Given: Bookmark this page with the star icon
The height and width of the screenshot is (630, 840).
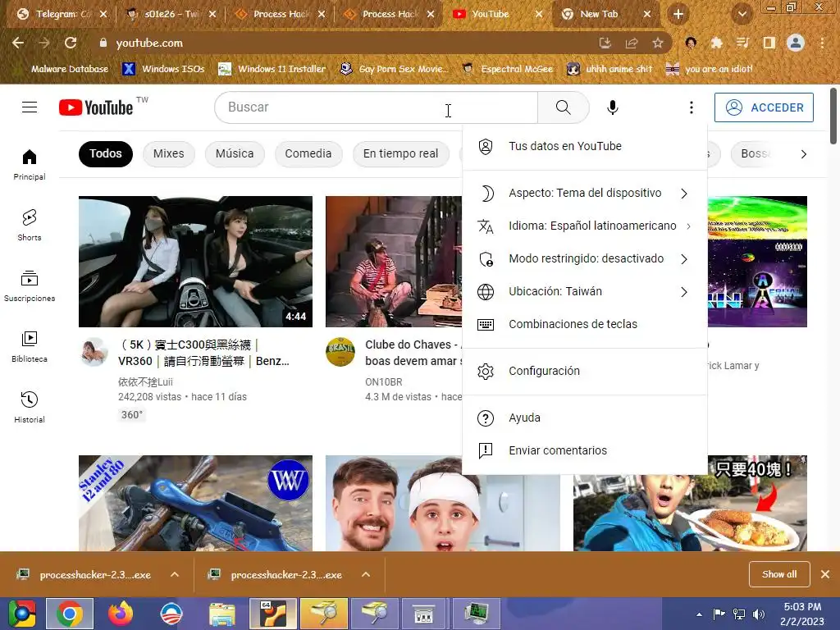Looking at the screenshot, I should pos(657,43).
